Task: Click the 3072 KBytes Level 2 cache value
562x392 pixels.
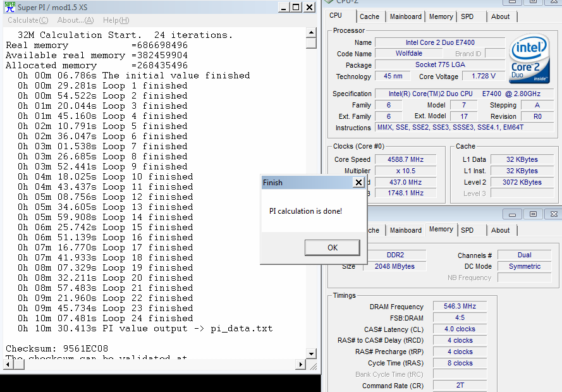Action: pyautogui.click(x=522, y=182)
